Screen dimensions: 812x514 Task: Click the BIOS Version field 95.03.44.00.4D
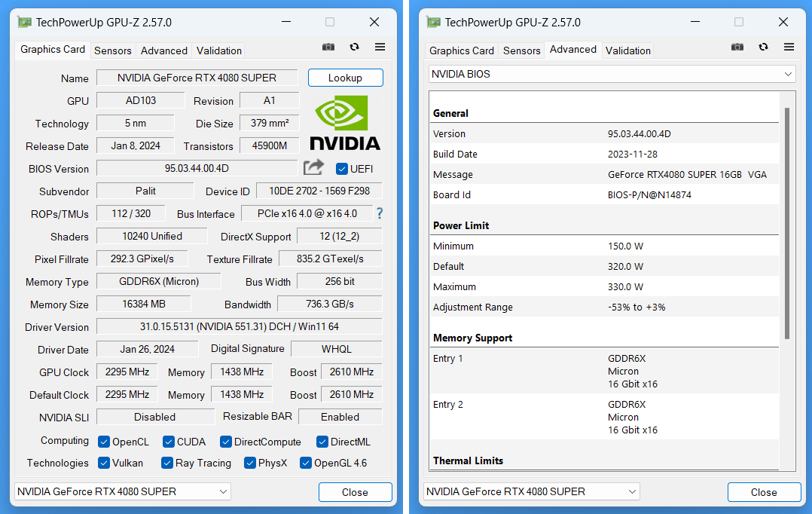pos(197,168)
